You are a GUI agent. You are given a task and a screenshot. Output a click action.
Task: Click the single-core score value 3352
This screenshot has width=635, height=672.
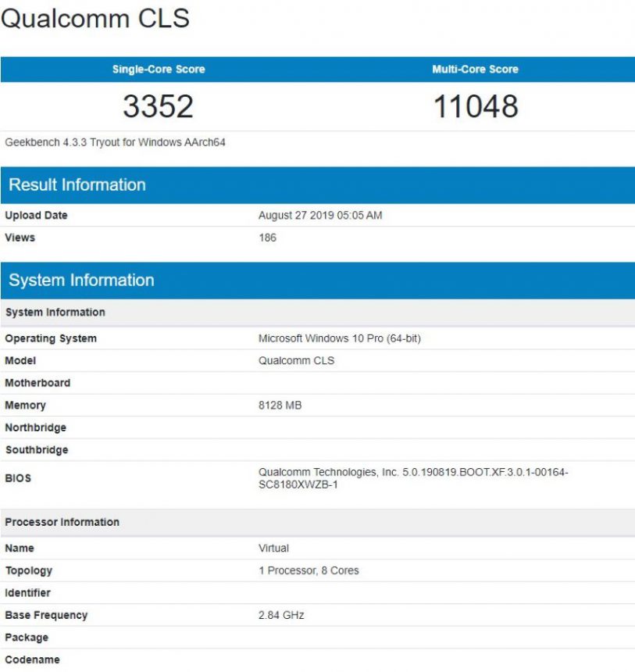pyautogui.click(x=158, y=106)
